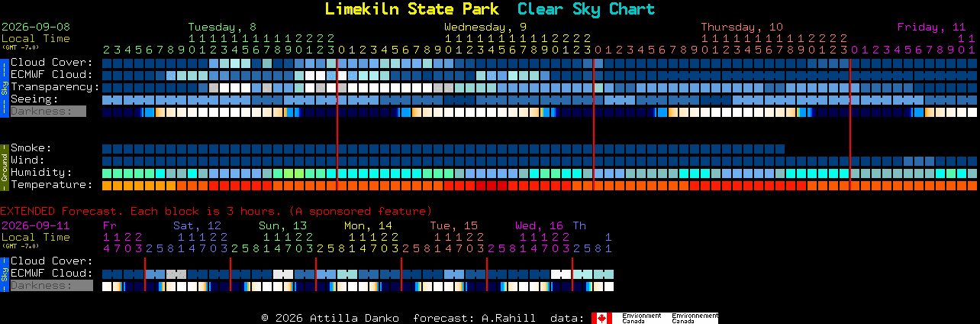Open the ECMWF Cloud row label
Screen dimensions: 980x324
pyautogui.click(x=52, y=75)
